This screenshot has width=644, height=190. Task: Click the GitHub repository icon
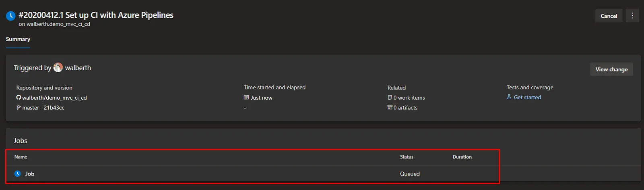click(x=19, y=98)
